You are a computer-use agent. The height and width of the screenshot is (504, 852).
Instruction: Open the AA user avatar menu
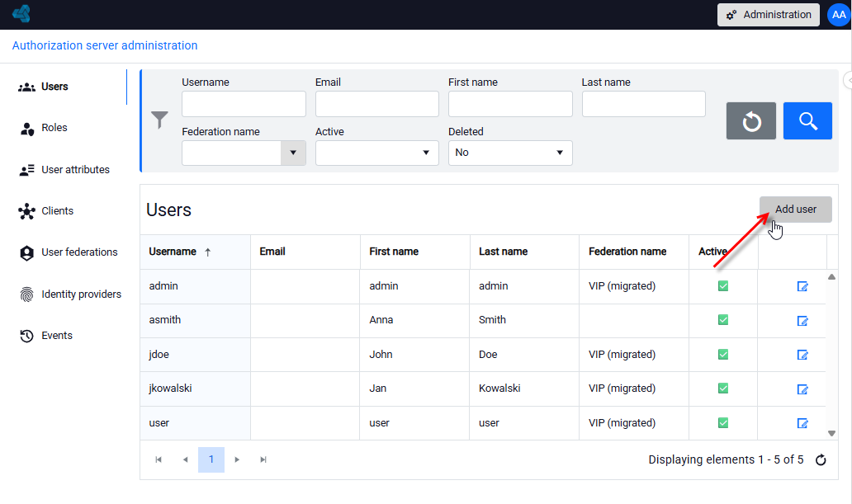pos(839,15)
